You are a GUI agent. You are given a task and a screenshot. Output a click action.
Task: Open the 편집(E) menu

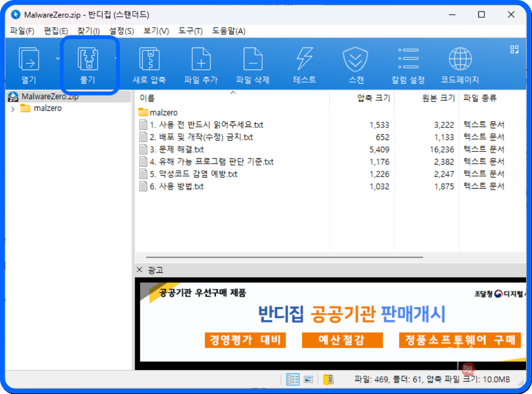[56, 31]
